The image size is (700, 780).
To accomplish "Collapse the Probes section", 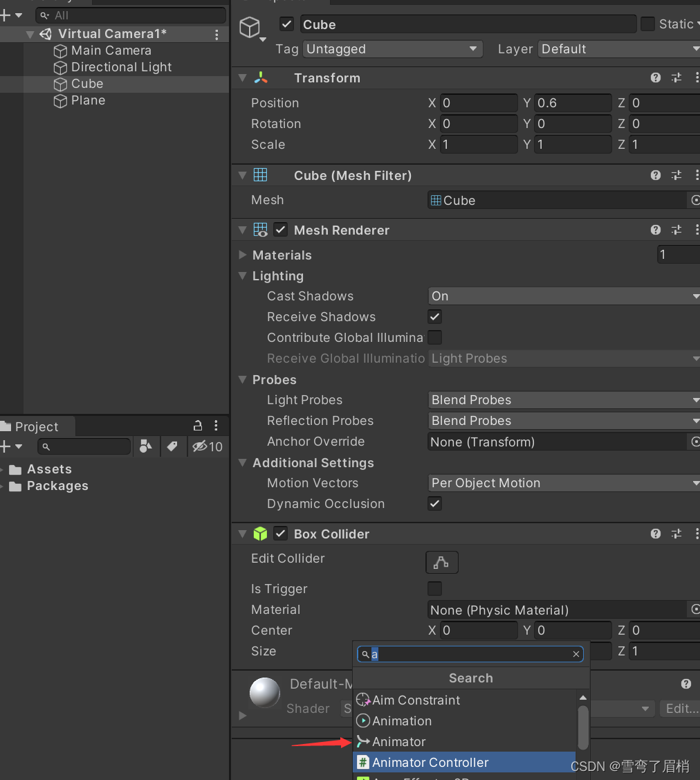I will pyautogui.click(x=242, y=379).
